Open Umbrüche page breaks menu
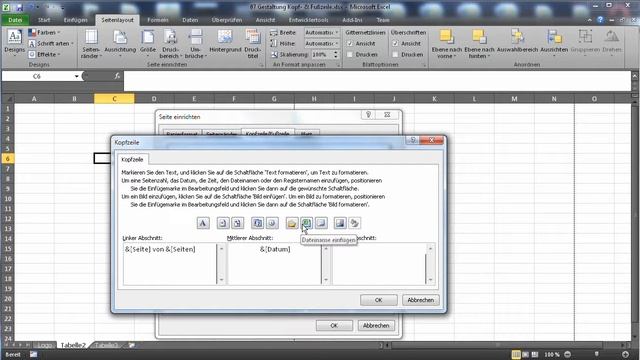Viewport: 640px width, 360px height. [195, 44]
